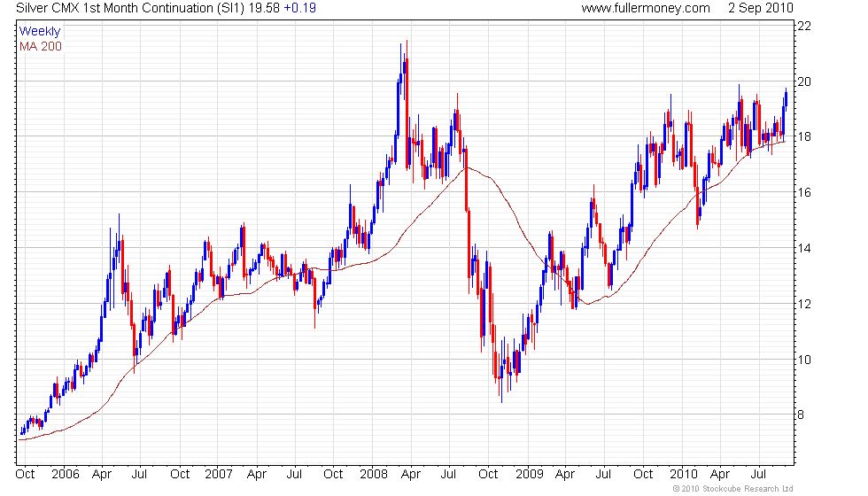This screenshot has height=496, width=868.
Task: Click the 10 price axis label
Action: [x=804, y=360]
